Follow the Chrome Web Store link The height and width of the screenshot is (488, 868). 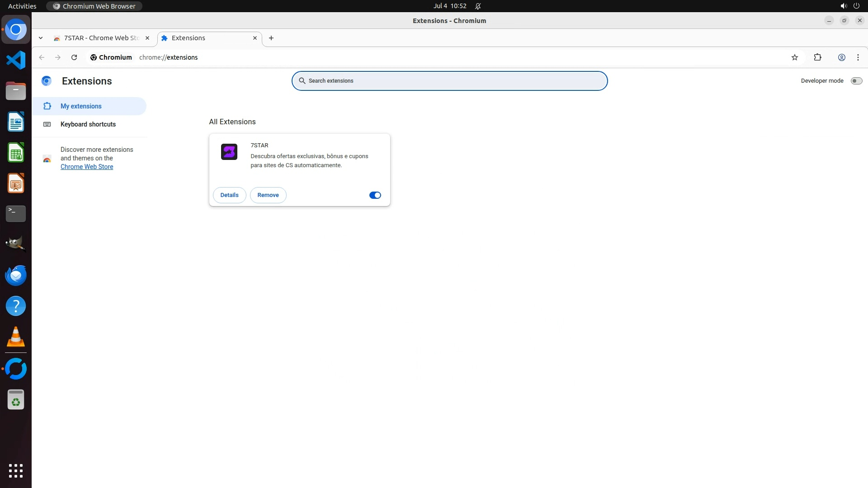[x=87, y=167]
